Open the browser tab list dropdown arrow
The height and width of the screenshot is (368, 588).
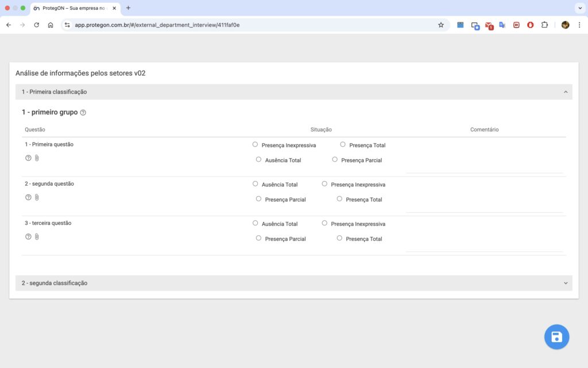pyautogui.click(x=578, y=8)
